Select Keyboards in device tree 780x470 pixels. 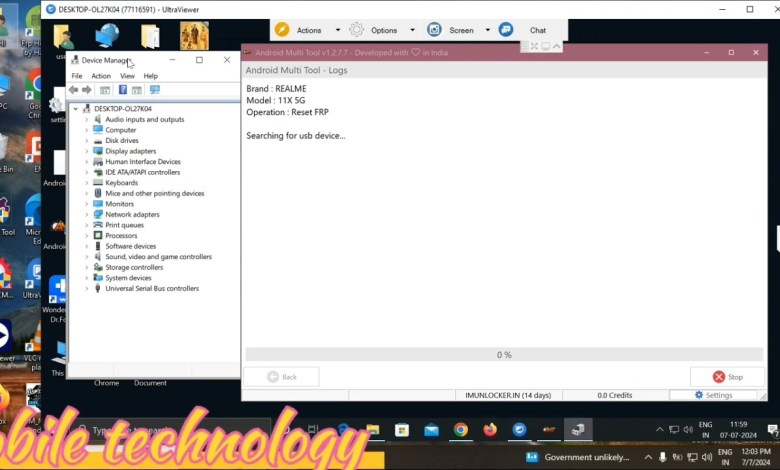tap(121, 183)
